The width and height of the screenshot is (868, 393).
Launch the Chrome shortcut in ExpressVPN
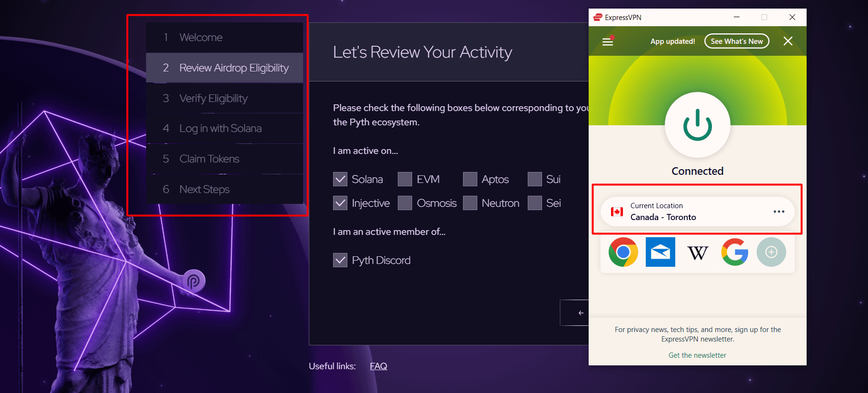pos(623,252)
